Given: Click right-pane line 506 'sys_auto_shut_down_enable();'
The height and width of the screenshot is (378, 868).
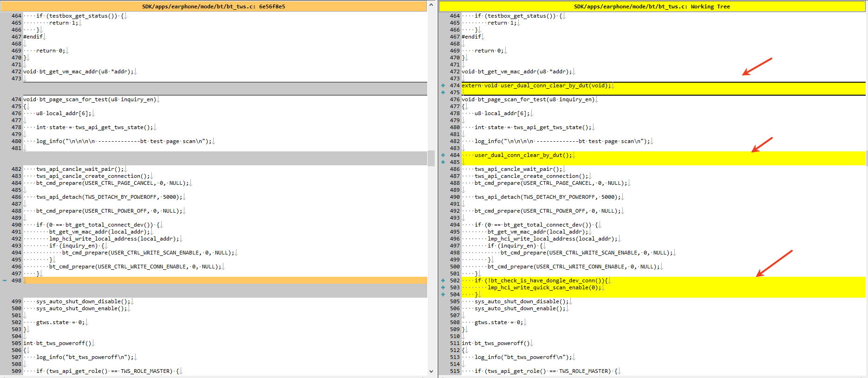Looking at the screenshot, I should (520, 308).
